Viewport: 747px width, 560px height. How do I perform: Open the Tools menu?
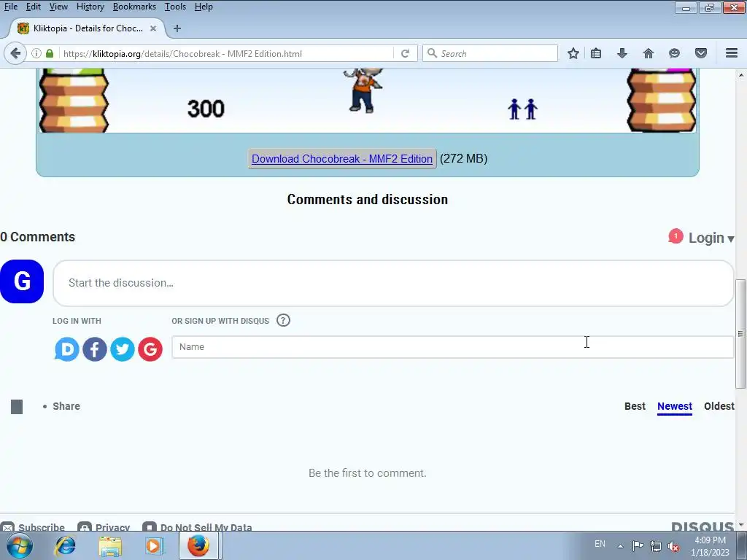[175, 7]
